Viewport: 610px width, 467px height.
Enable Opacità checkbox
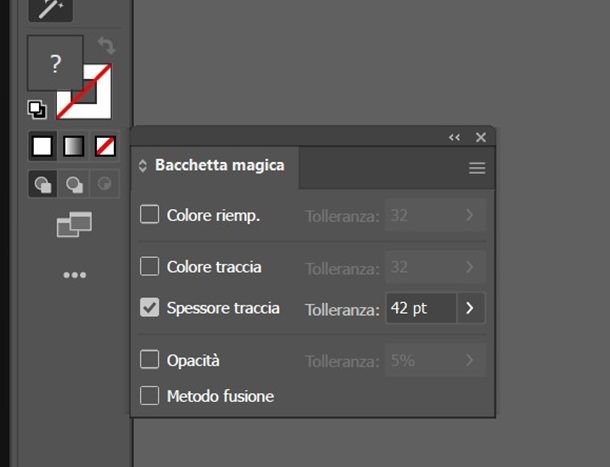click(149, 359)
